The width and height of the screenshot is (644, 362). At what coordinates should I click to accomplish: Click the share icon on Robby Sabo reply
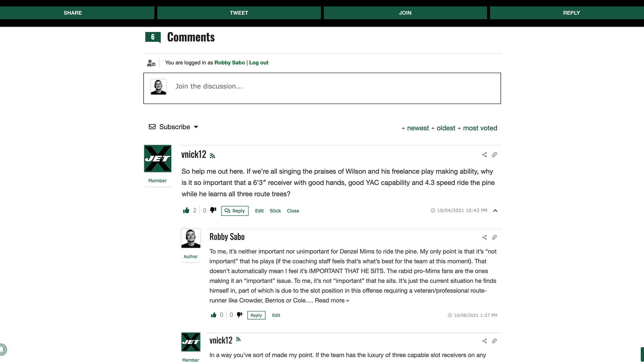click(484, 237)
